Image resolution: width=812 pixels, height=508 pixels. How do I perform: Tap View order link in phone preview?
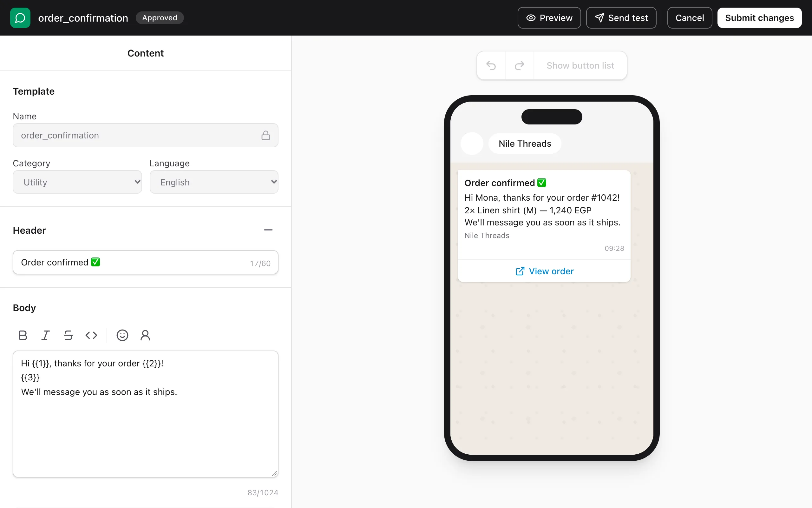coord(544,271)
